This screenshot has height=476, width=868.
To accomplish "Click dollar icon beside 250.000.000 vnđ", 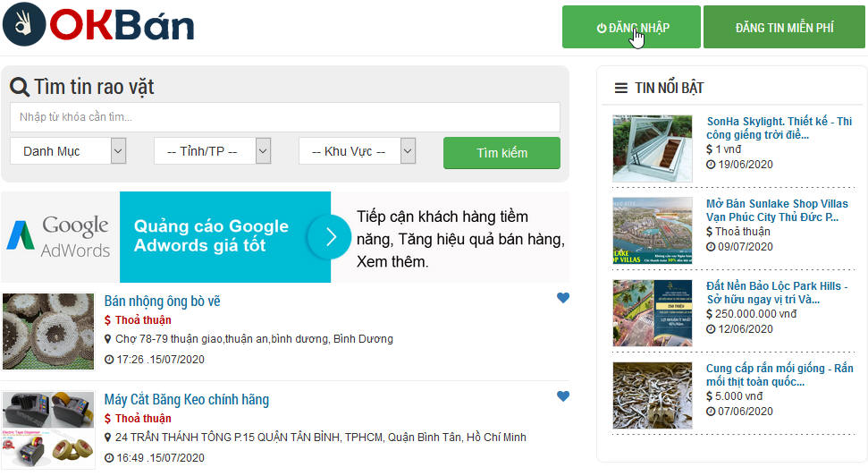I will click(709, 314).
